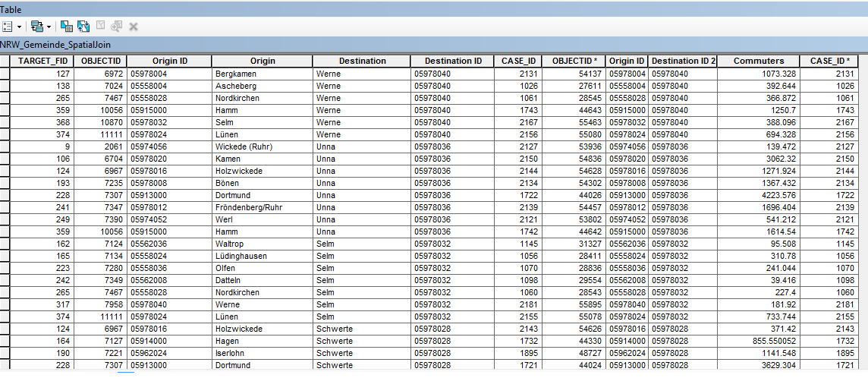Click the CASE_ID * column header

[x=829, y=61]
